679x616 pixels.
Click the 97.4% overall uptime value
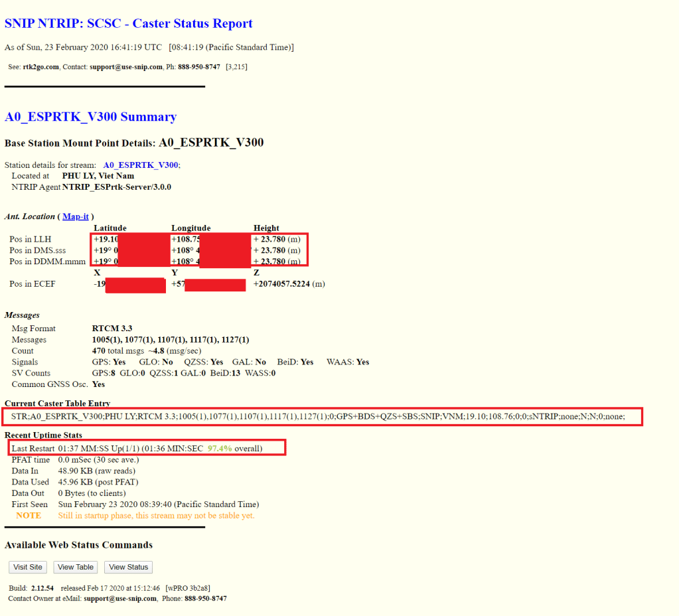[x=219, y=447]
